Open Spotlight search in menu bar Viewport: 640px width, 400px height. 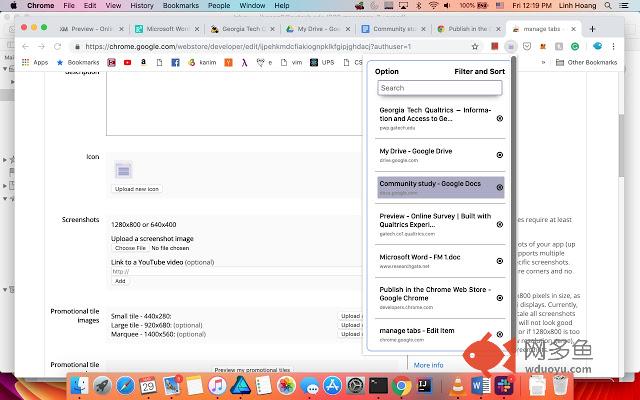pos(608,6)
